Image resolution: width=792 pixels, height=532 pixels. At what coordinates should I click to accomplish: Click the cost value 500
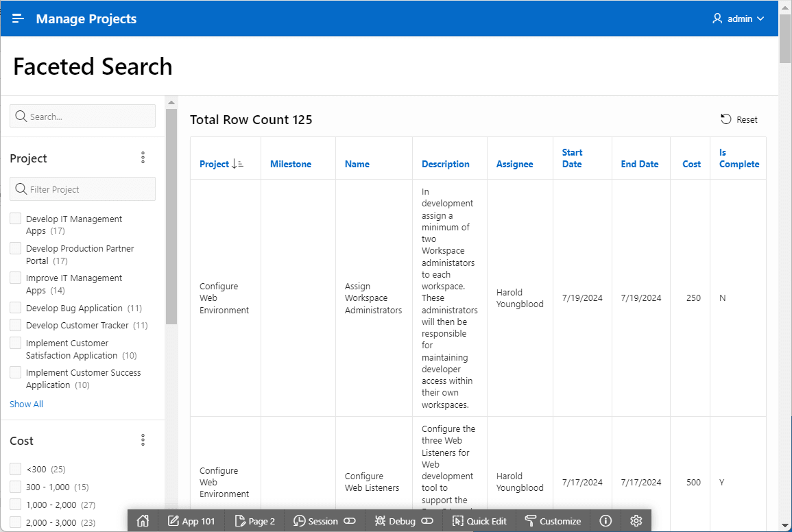point(693,482)
